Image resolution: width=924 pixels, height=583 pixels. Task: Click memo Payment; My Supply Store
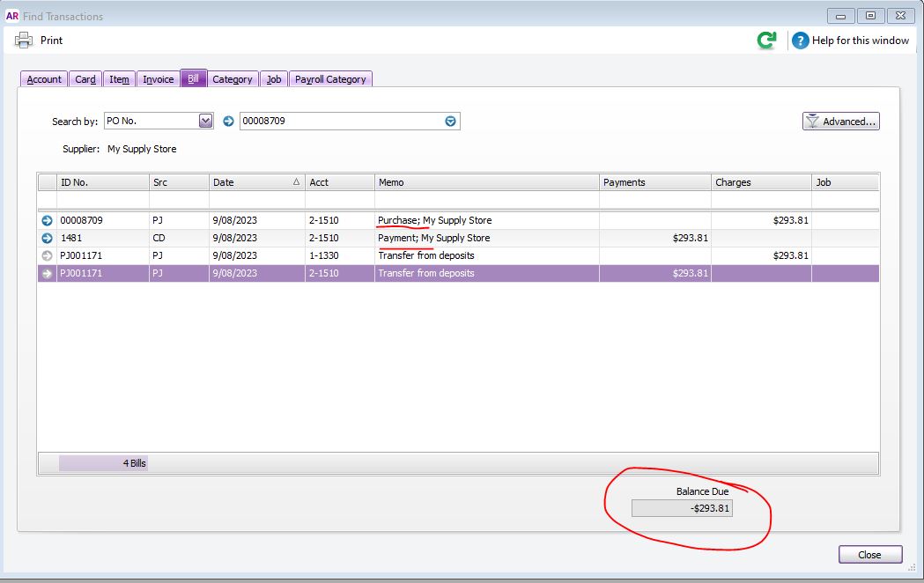tap(433, 239)
